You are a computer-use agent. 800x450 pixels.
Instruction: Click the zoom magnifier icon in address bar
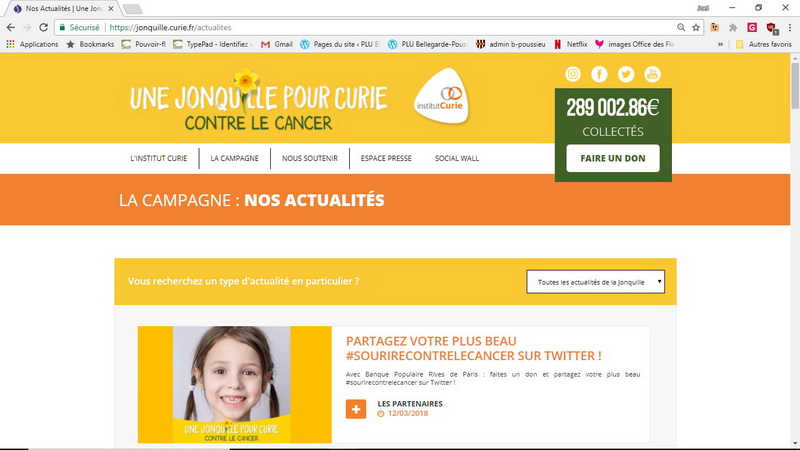[x=681, y=28]
